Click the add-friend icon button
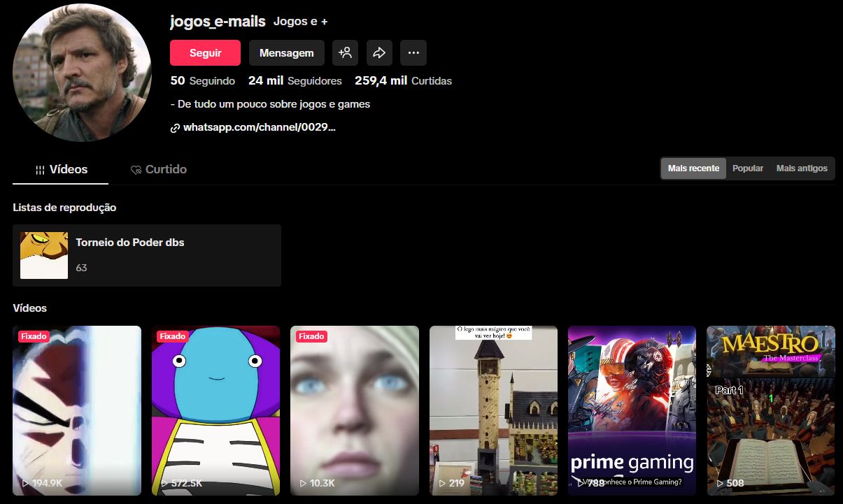Viewport: 843px width, 504px height. click(345, 52)
